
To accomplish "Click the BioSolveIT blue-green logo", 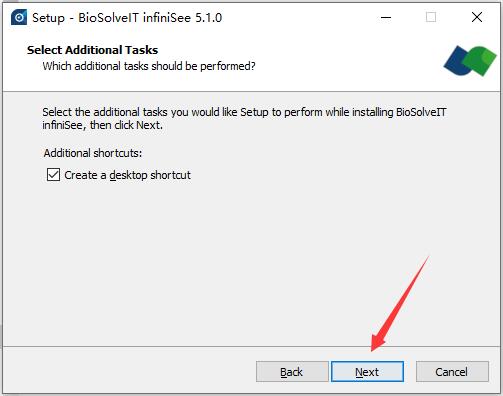I will 470,61.
